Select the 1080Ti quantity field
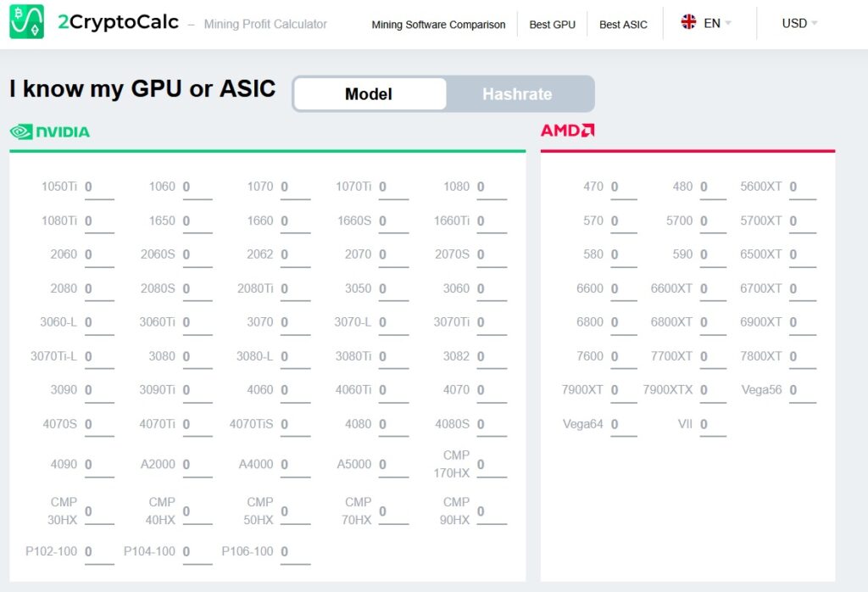The width and height of the screenshot is (868, 592). point(99,221)
